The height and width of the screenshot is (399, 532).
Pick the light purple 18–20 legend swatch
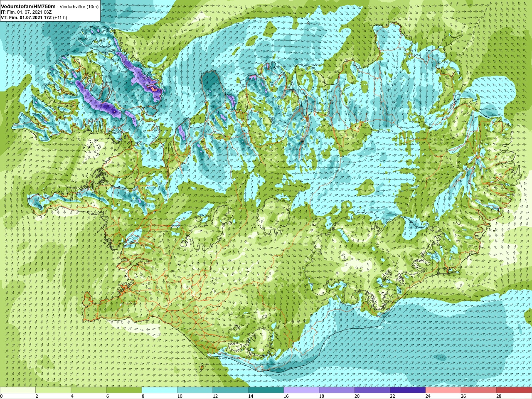tap(337, 390)
